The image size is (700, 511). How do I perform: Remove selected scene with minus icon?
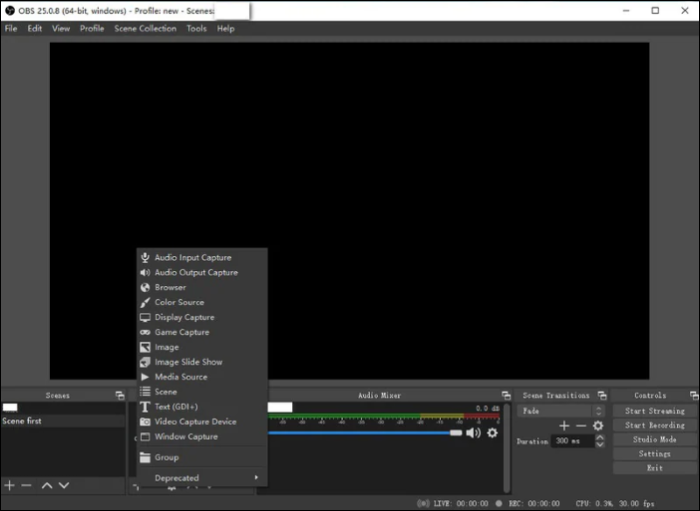coord(27,485)
